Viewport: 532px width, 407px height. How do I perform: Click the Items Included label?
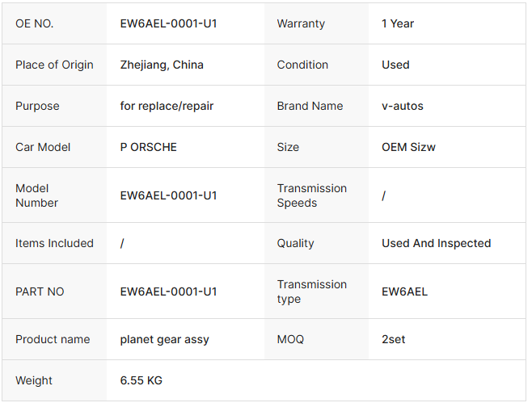point(54,243)
